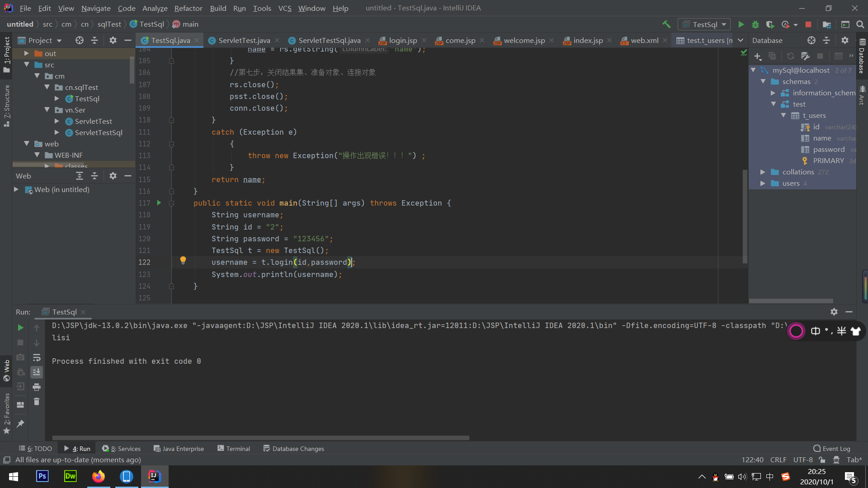
Task: Open Firefox from the taskbar
Action: coord(98,476)
